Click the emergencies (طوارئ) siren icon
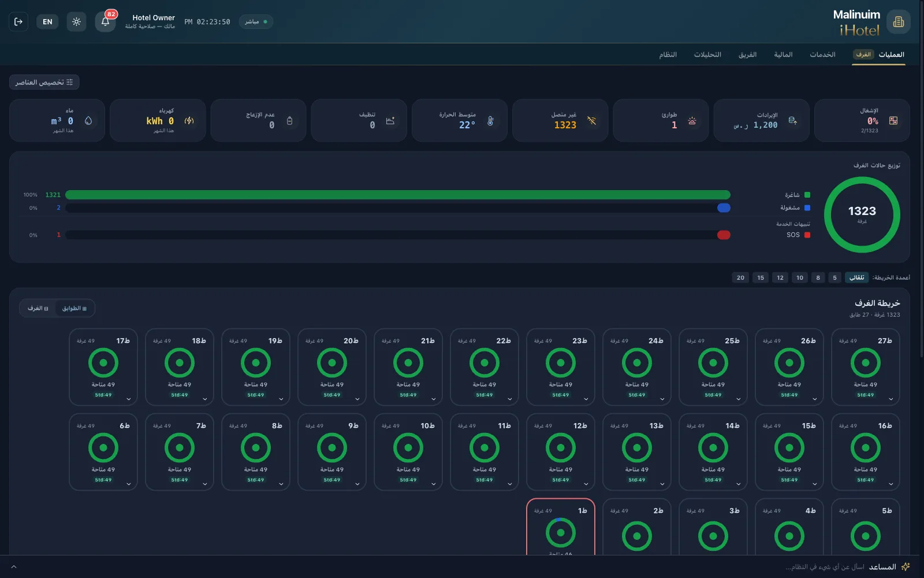Viewport: 924px width, 578px height. click(x=692, y=121)
